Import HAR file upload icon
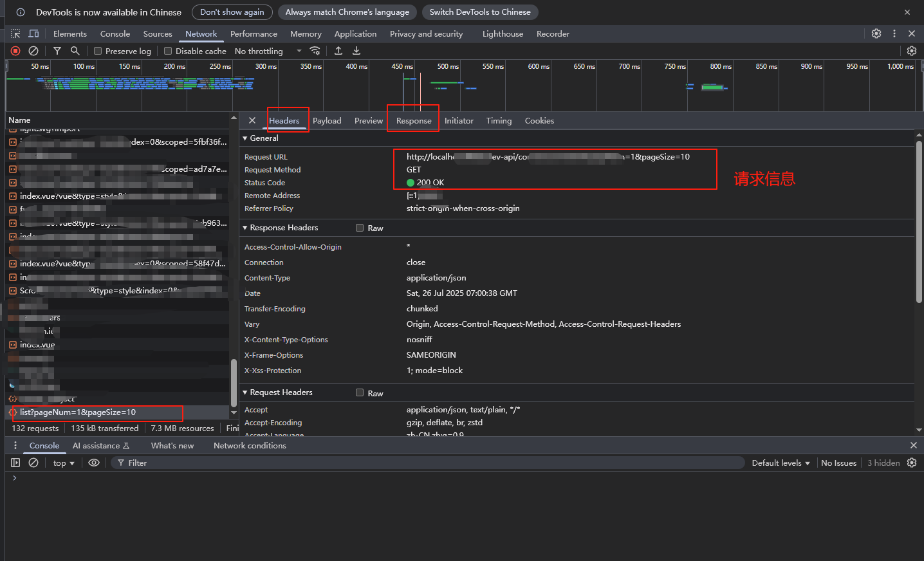The image size is (924, 561). coord(338,51)
